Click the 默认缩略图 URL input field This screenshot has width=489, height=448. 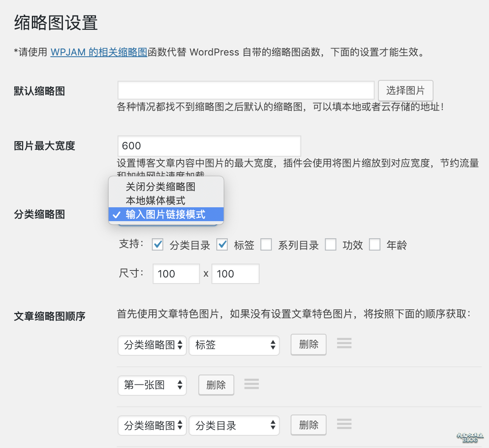[x=246, y=91]
